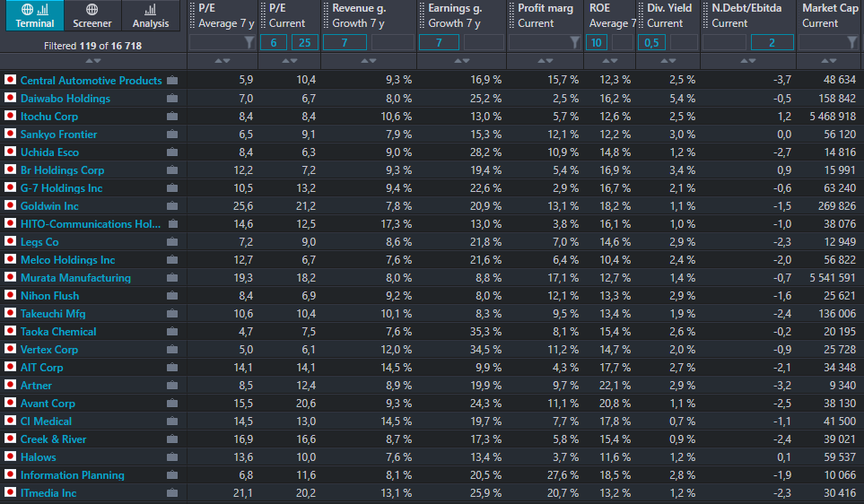Open Information Planning company link
The height and width of the screenshot is (504, 864).
click(x=73, y=474)
